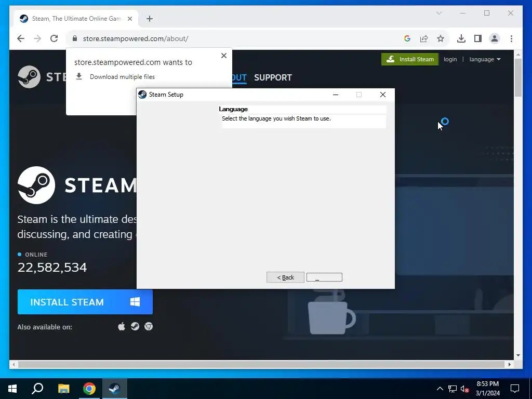Close the Steam browser tab
Viewport: 532px width, 399px height.
coord(129,19)
